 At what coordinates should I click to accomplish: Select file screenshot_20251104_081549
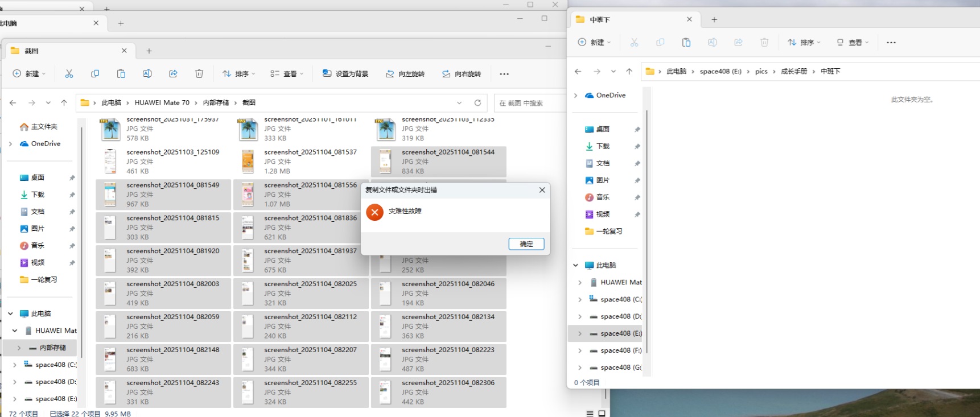163,195
